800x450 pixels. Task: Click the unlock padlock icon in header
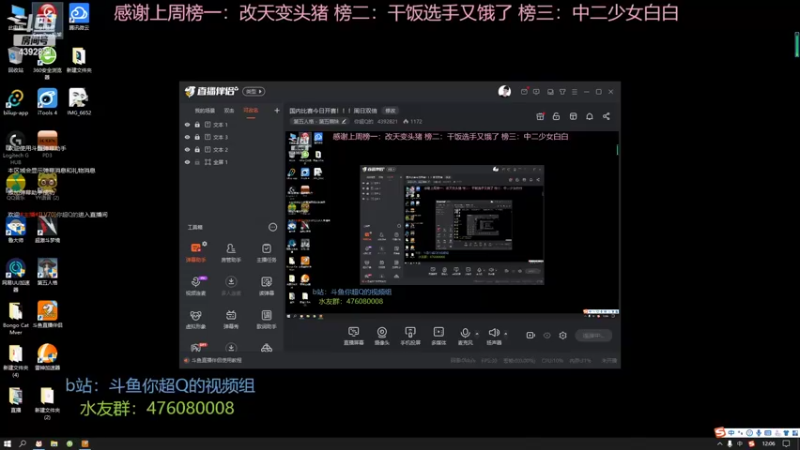556,116
